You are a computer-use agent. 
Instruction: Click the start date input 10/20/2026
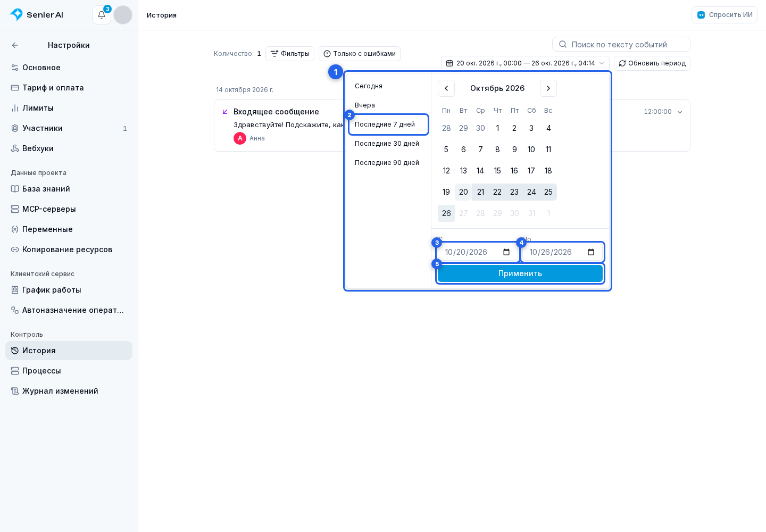(478, 252)
